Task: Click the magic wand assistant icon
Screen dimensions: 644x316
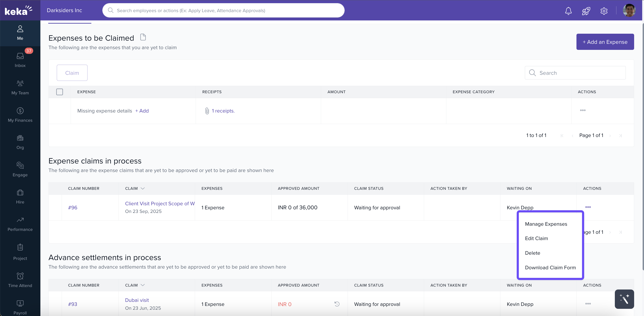Action: (x=624, y=299)
